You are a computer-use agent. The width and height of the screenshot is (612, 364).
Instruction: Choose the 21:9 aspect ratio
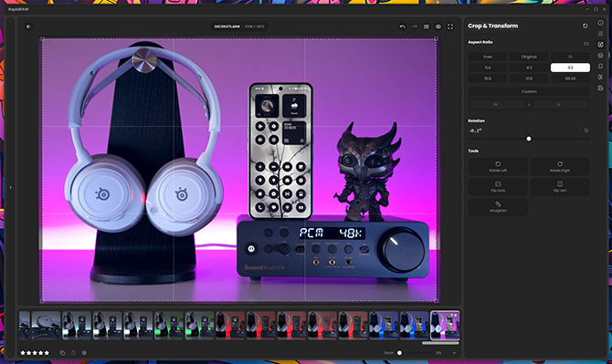click(529, 78)
